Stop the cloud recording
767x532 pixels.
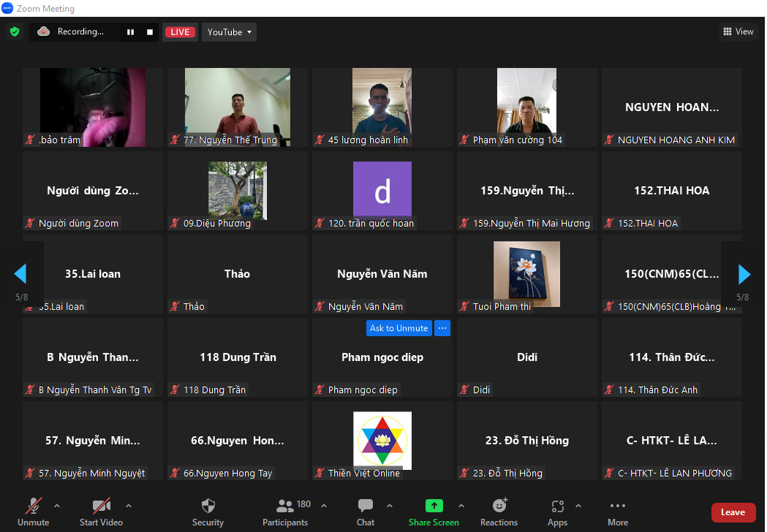click(x=150, y=32)
